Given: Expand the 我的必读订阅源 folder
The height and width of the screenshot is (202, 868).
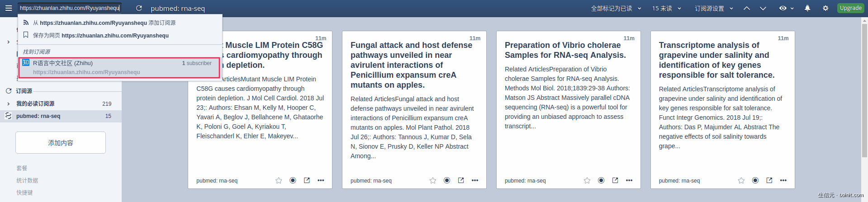Looking at the screenshot, I should click(8, 103).
